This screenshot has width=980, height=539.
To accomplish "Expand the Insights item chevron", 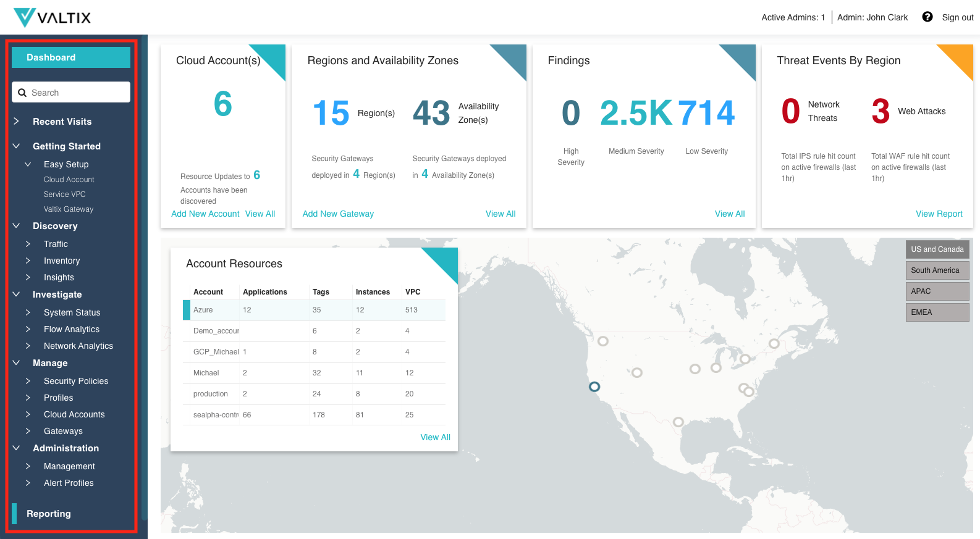I will point(28,277).
